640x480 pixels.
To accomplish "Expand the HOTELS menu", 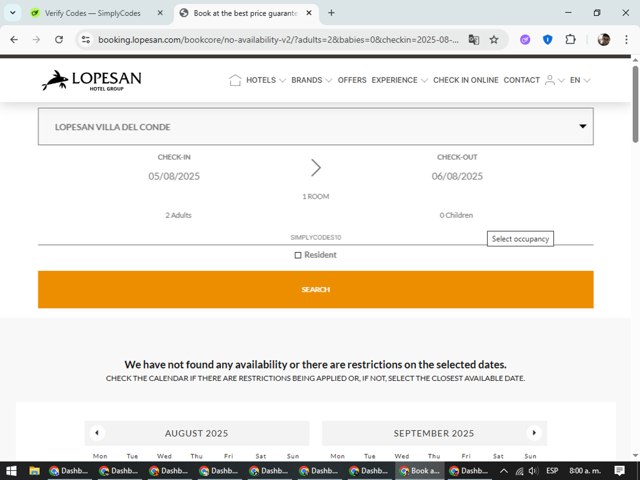I will (x=265, y=80).
